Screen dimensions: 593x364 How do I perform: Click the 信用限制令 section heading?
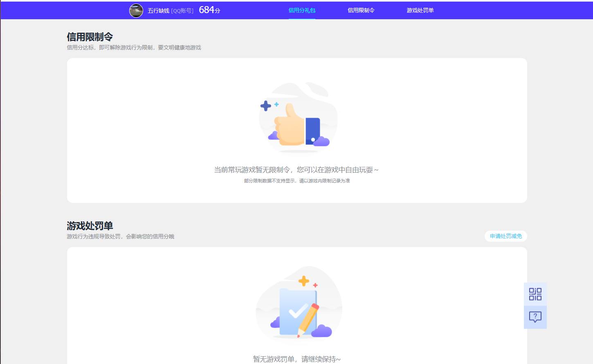tap(90, 37)
